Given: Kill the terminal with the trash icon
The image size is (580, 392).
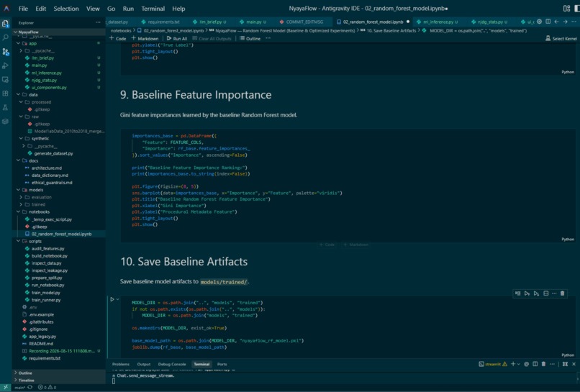Looking at the screenshot, I should click(543, 364).
